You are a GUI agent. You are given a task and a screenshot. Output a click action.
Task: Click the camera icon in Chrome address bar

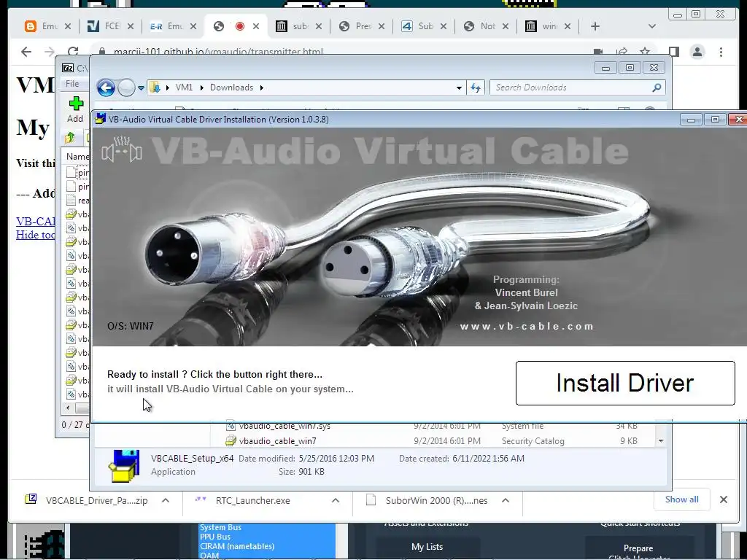click(x=598, y=52)
